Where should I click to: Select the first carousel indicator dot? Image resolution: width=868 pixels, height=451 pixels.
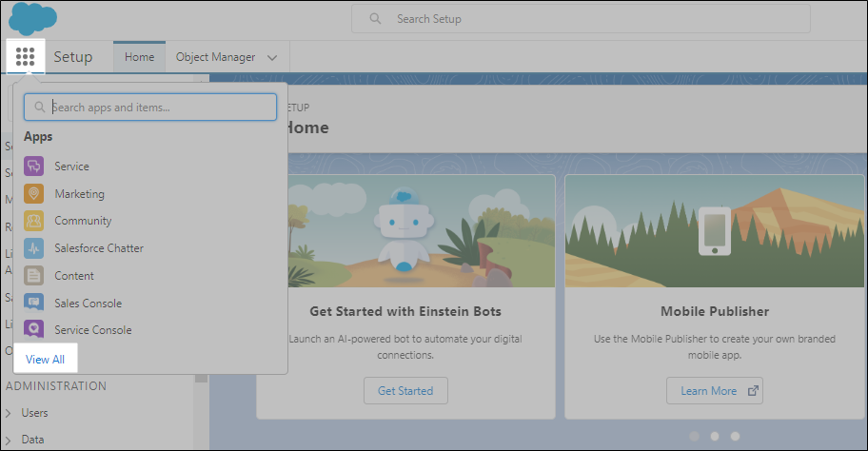pyautogui.click(x=694, y=436)
